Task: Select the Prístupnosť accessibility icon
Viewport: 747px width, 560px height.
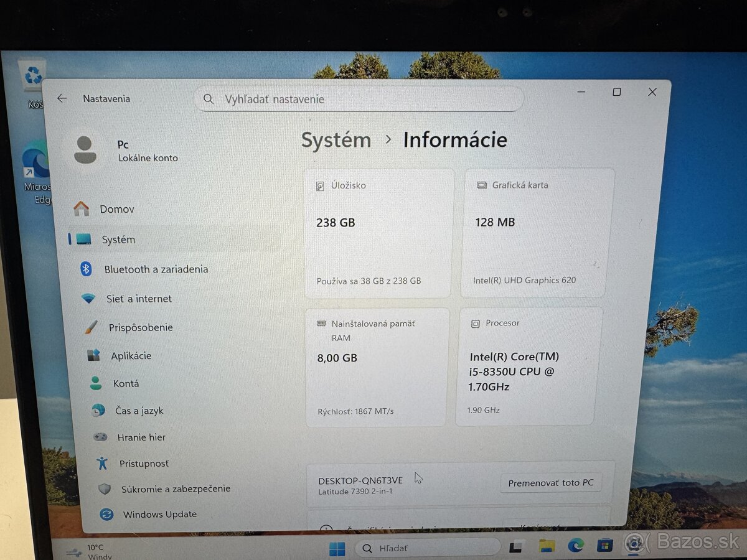Action: point(102,462)
